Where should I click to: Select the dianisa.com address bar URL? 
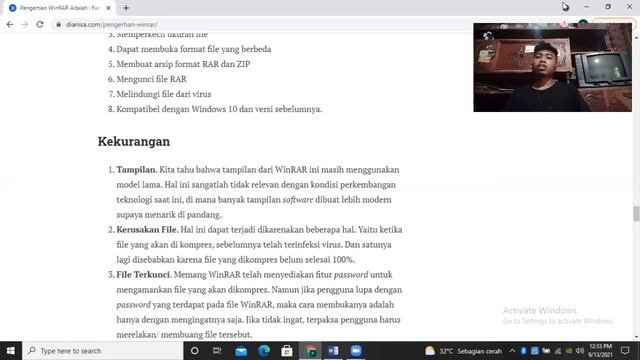tap(111, 24)
